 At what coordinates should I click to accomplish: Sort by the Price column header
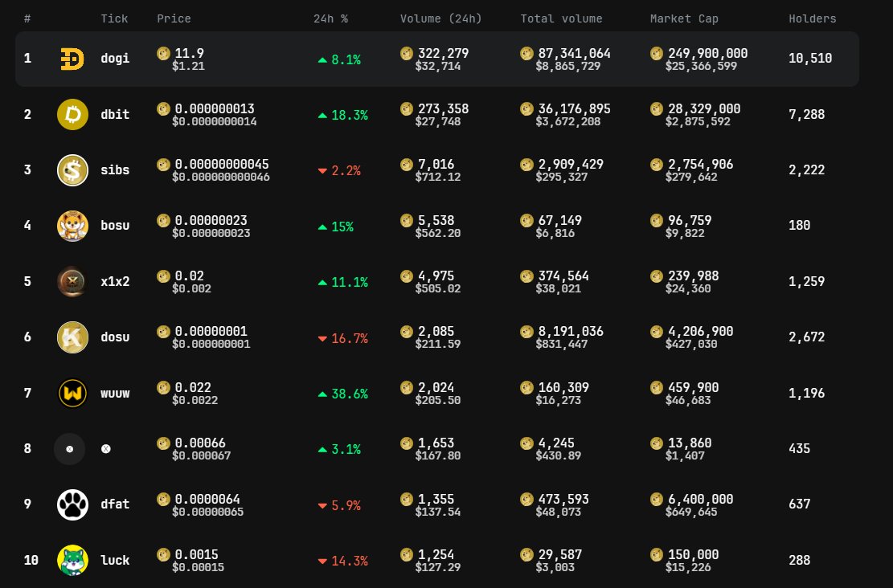coord(174,18)
